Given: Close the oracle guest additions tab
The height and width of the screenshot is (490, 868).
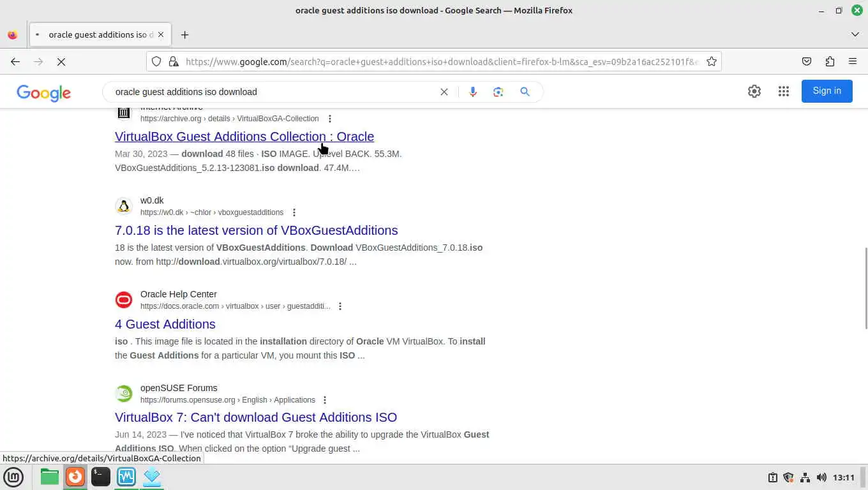Looking at the screenshot, I should [x=161, y=34].
